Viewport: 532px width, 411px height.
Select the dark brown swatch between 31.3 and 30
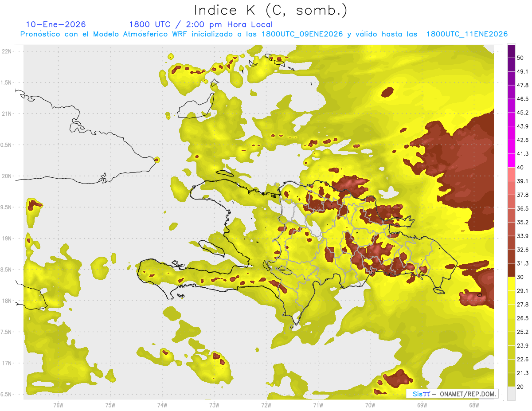[512, 270]
